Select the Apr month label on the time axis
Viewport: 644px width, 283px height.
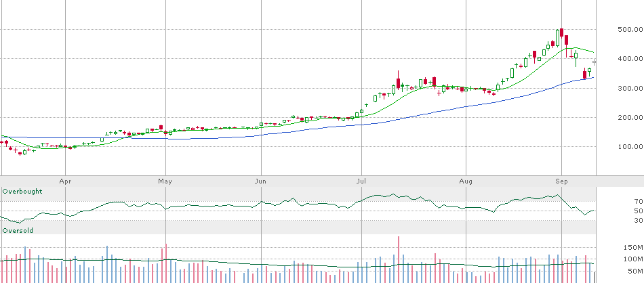click(x=64, y=181)
